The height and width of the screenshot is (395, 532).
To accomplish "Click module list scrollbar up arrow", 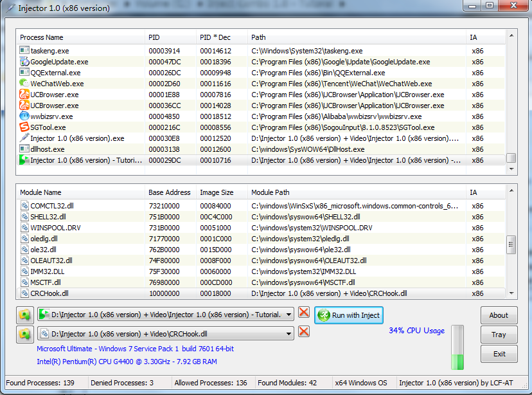I will click(x=511, y=190).
